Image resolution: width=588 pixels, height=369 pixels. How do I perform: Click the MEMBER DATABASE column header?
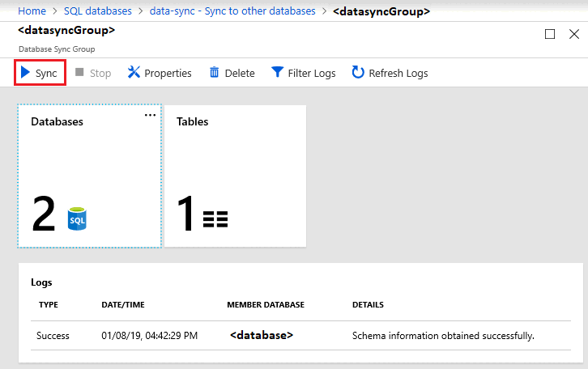coord(266,305)
